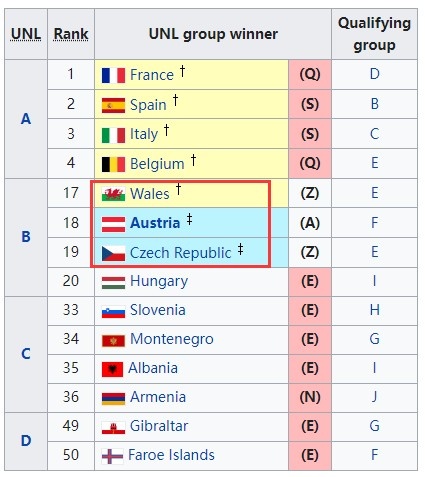
Task: Click the Albania flag icon
Action: 112,369
